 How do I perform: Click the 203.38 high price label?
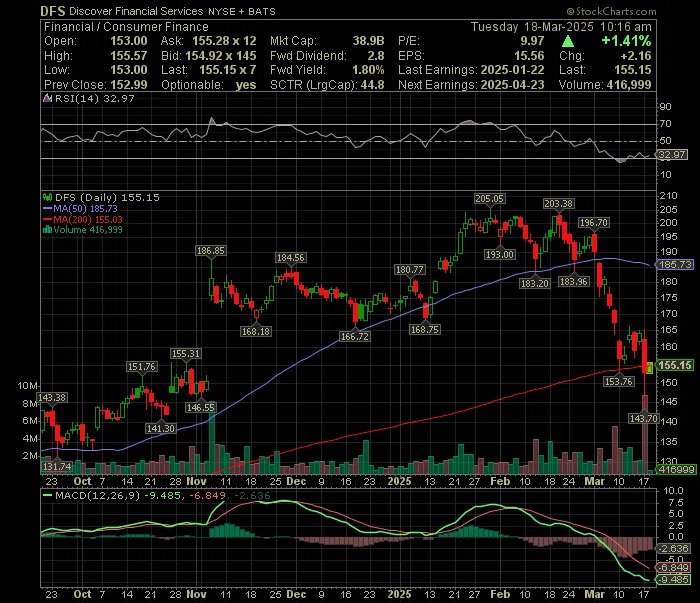(x=558, y=204)
